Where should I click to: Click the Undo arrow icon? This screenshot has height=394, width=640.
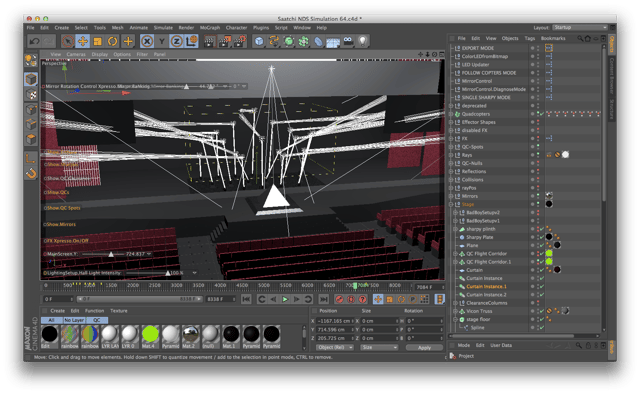(x=34, y=41)
